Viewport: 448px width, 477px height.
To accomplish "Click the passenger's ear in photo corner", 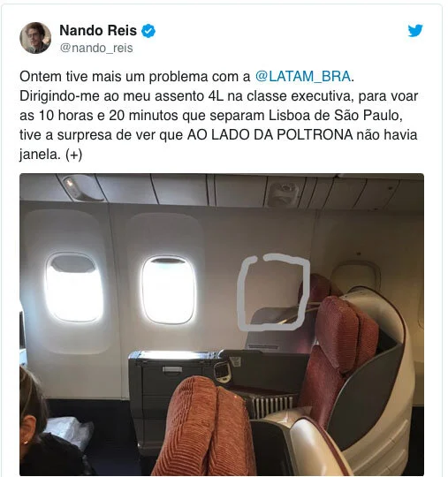I will [29, 428].
